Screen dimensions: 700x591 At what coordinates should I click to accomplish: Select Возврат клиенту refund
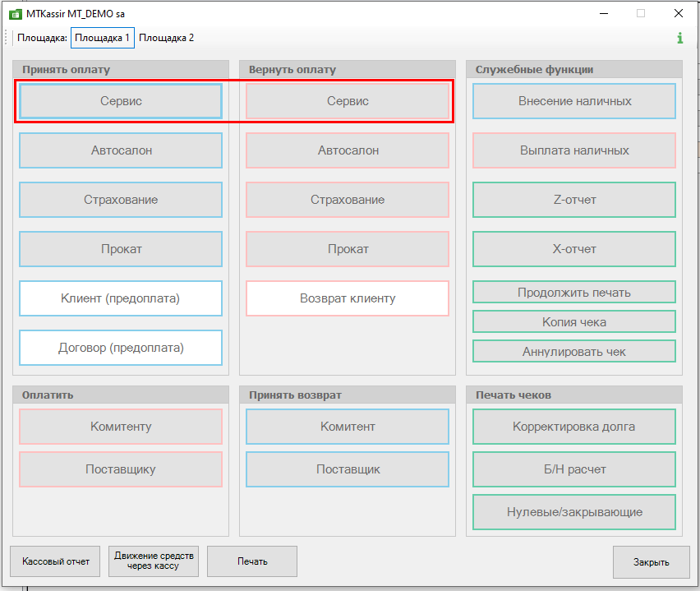(x=348, y=298)
